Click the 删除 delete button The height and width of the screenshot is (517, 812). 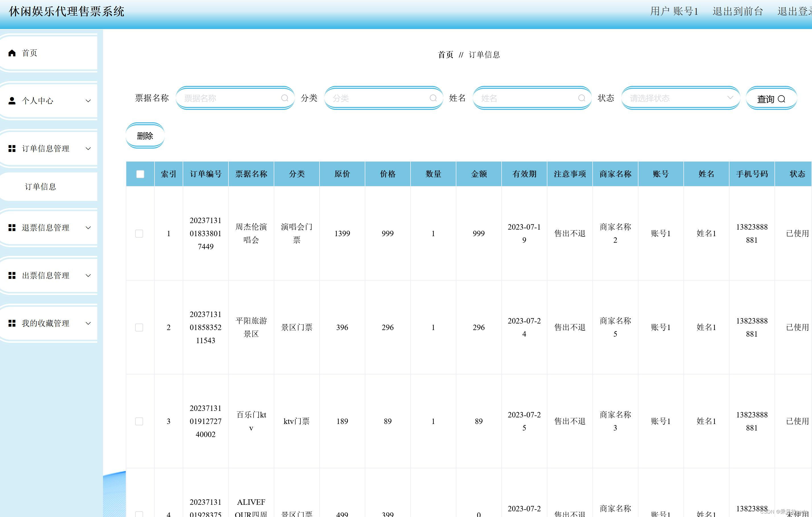(145, 135)
